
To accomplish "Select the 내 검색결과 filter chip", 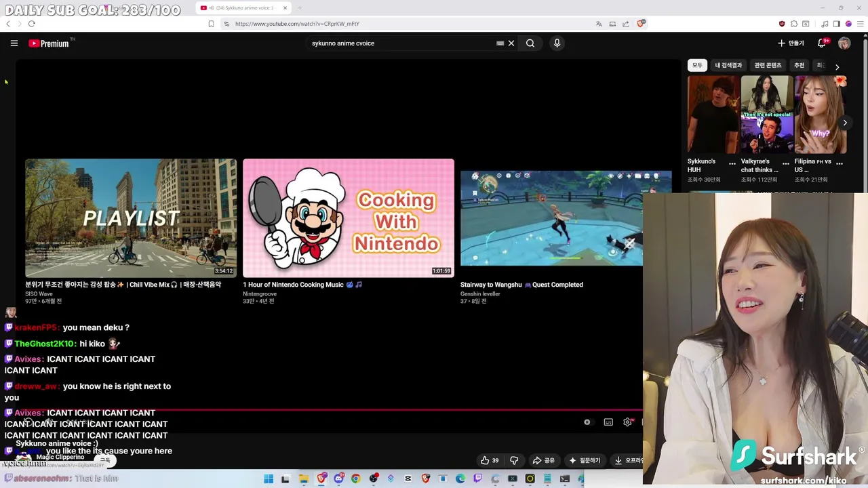I will coord(728,65).
